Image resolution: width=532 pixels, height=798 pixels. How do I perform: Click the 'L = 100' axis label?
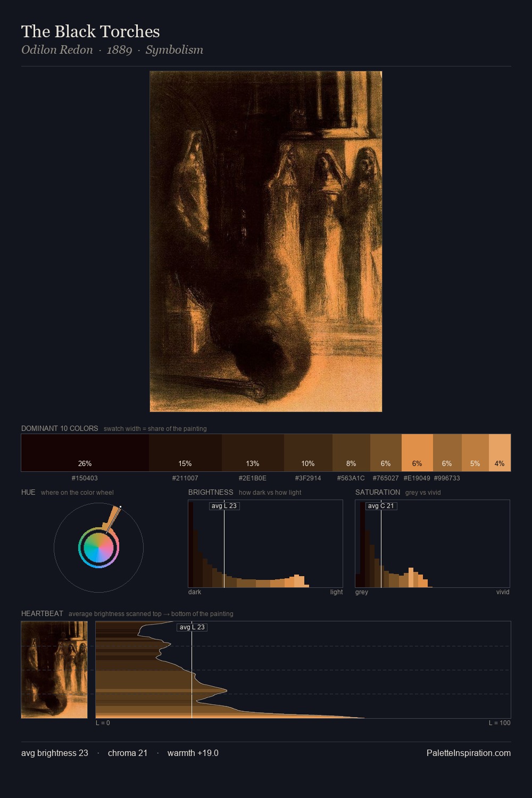(x=500, y=723)
